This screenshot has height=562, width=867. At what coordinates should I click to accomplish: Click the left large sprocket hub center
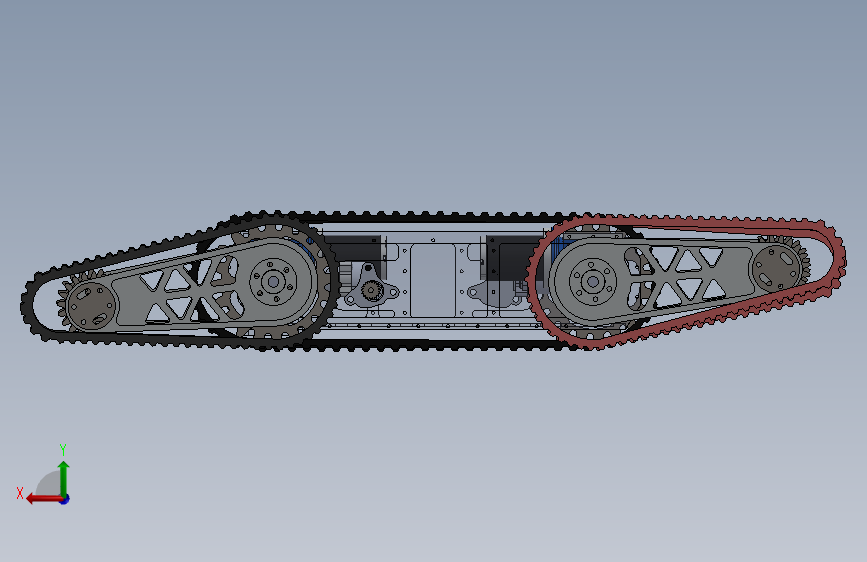coord(273,282)
